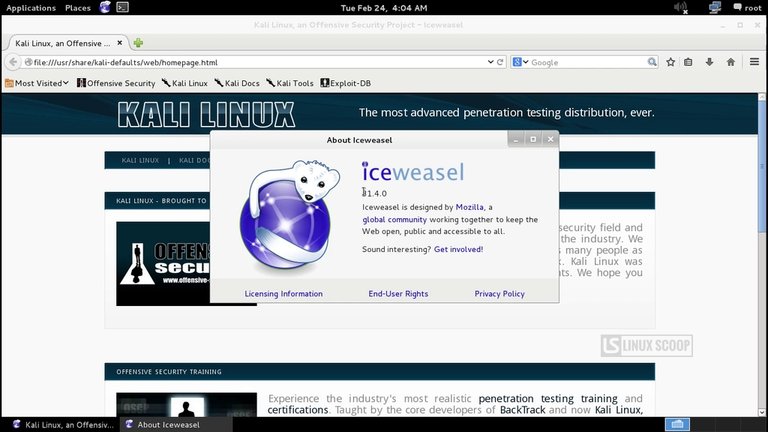This screenshot has height=432, width=768.
Task: Click the Get involved! link
Action: click(x=458, y=249)
